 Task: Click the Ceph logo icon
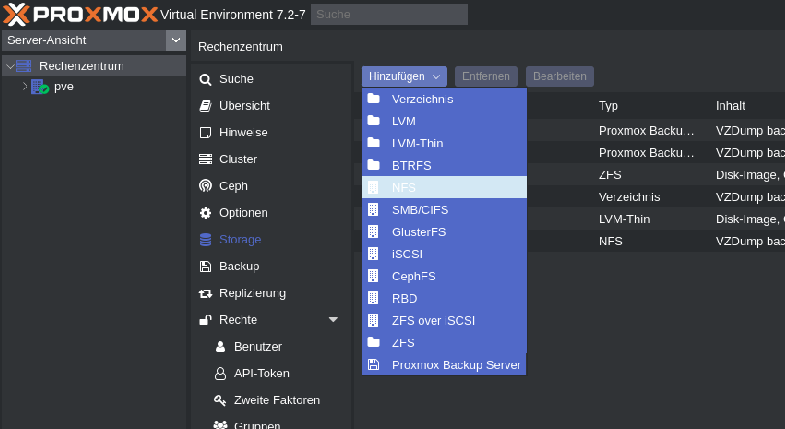[x=205, y=186]
